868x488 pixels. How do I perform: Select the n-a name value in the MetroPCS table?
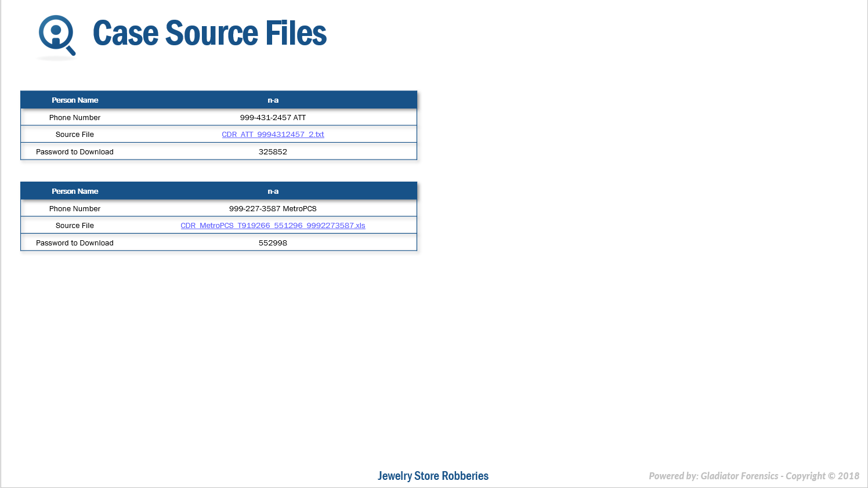click(x=273, y=191)
